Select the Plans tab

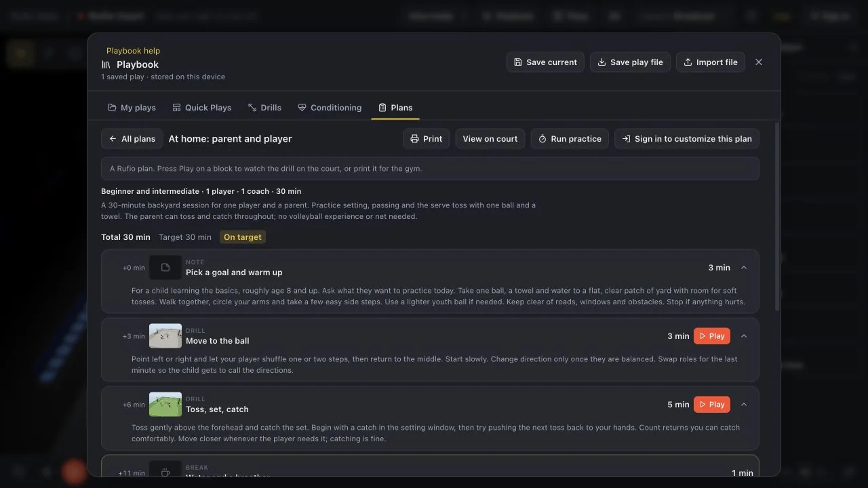tap(395, 108)
